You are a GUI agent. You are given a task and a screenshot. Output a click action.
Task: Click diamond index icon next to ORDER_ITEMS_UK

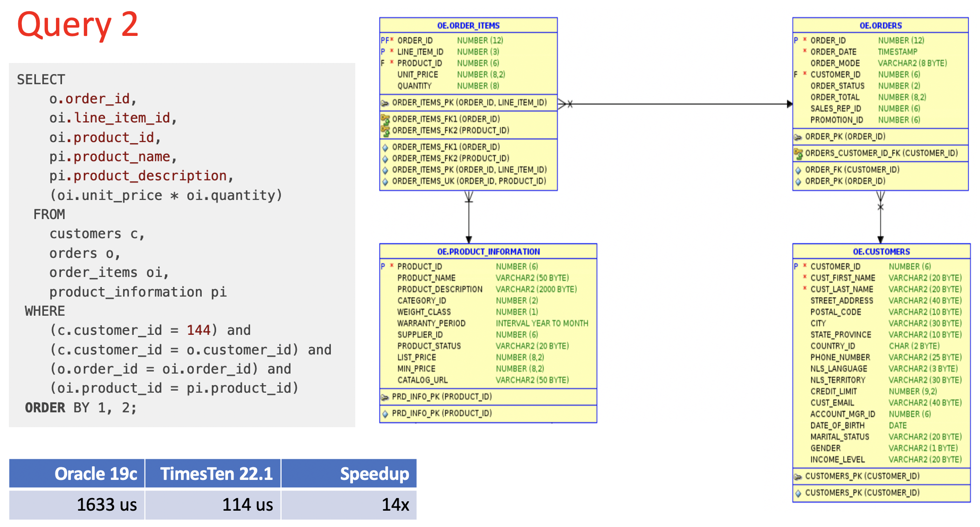click(385, 182)
